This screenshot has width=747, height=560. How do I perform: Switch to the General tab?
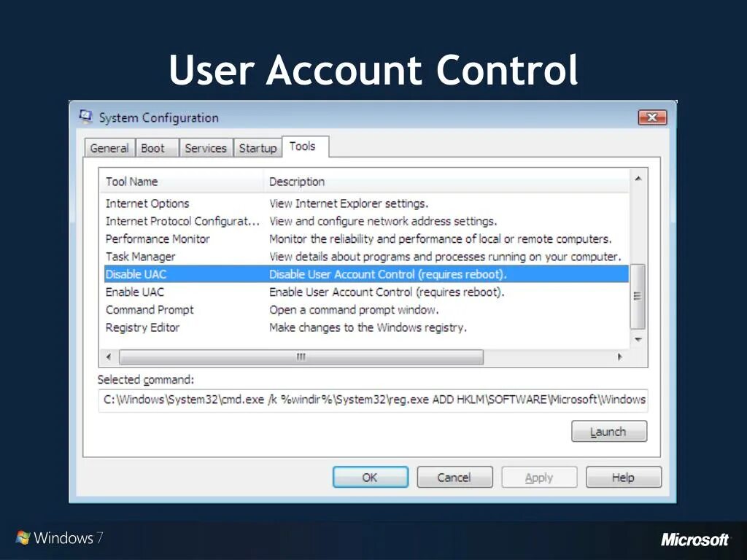click(109, 148)
